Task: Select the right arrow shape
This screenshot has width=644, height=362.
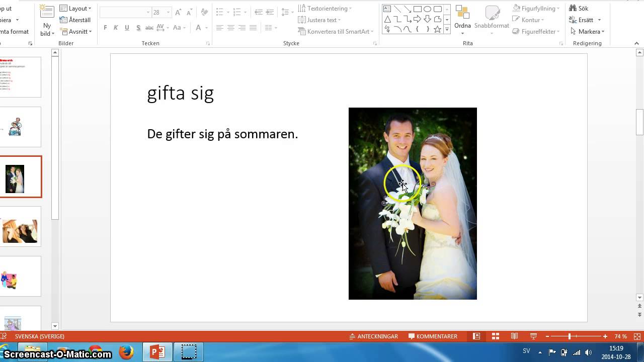Action: coord(418,19)
